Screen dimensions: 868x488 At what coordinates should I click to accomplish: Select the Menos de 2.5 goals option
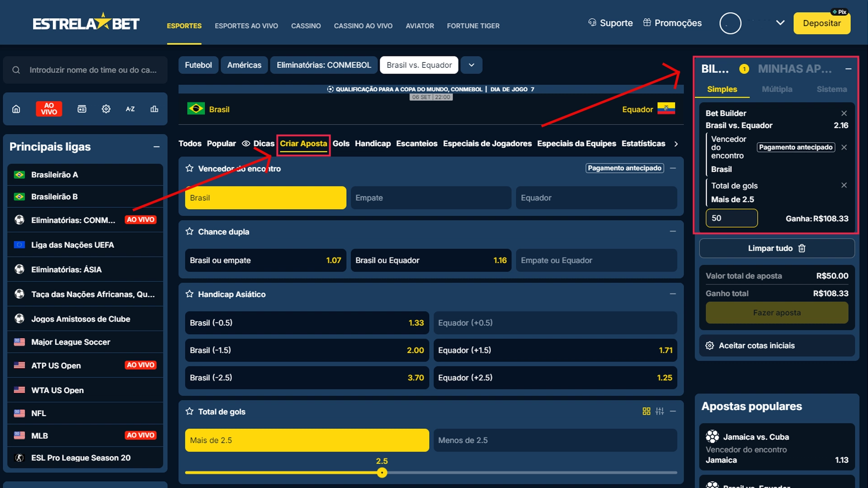tap(555, 440)
